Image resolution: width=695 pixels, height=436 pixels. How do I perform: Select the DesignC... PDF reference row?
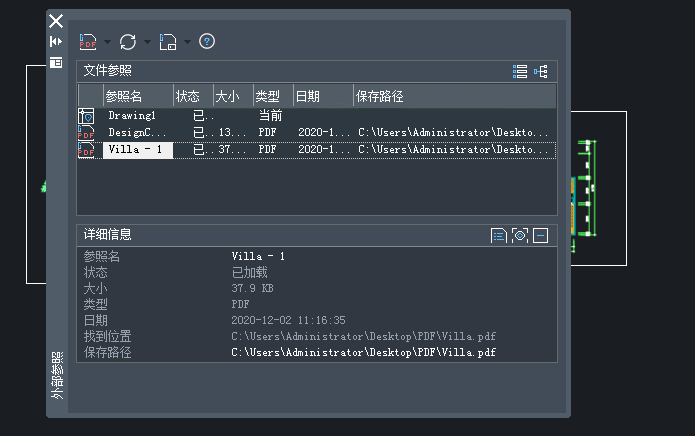(x=137, y=132)
